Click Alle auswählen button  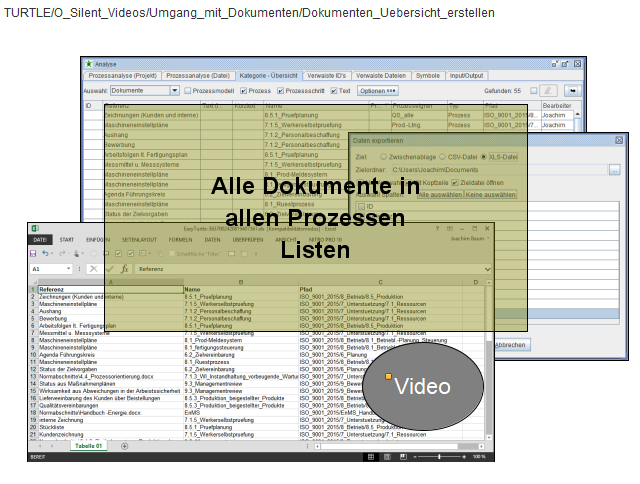click(x=440, y=195)
